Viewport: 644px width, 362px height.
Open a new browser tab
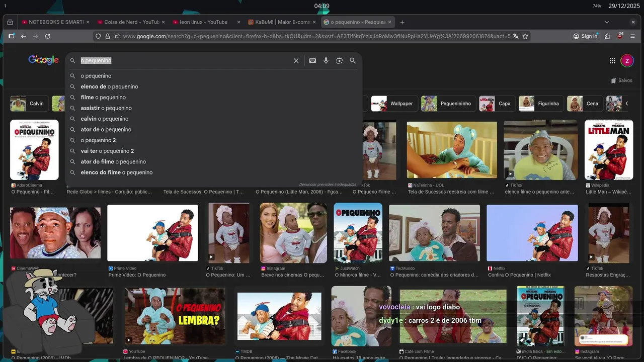pyautogui.click(x=402, y=22)
